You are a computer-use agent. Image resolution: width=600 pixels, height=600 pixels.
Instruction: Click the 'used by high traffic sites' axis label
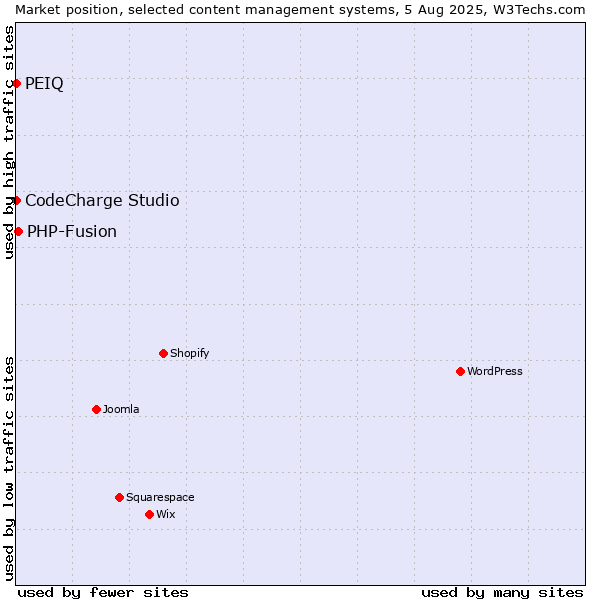coord(9,142)
